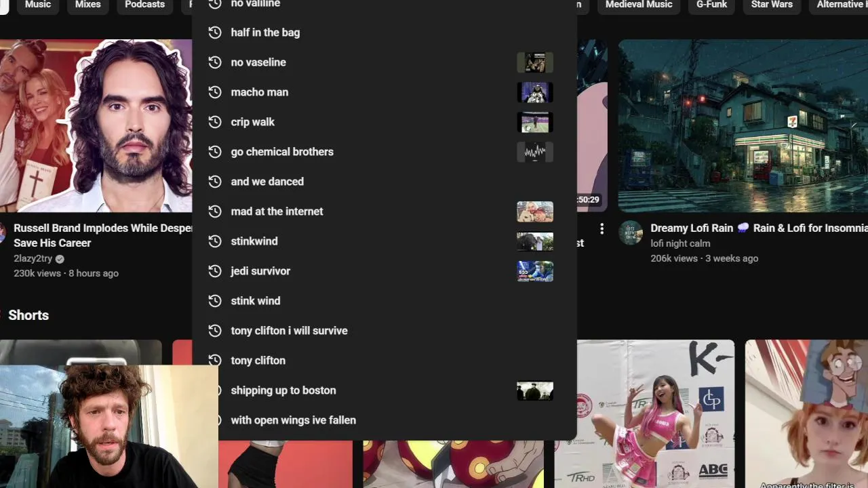Select 'crip walk' search suggestion
The image size is (868, 488).
(x=384, y=122)
